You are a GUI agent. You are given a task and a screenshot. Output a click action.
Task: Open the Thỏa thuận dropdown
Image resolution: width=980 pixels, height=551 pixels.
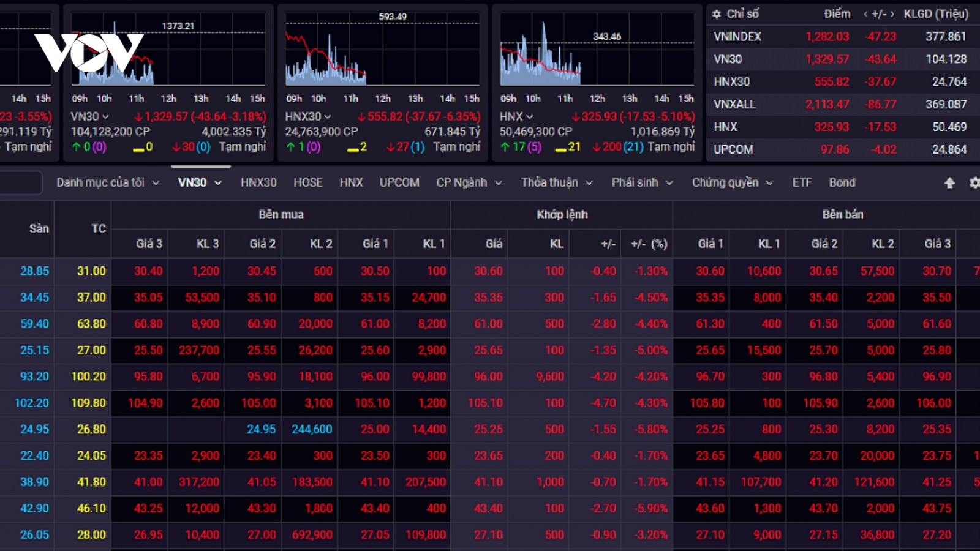[x=557, y=182]
